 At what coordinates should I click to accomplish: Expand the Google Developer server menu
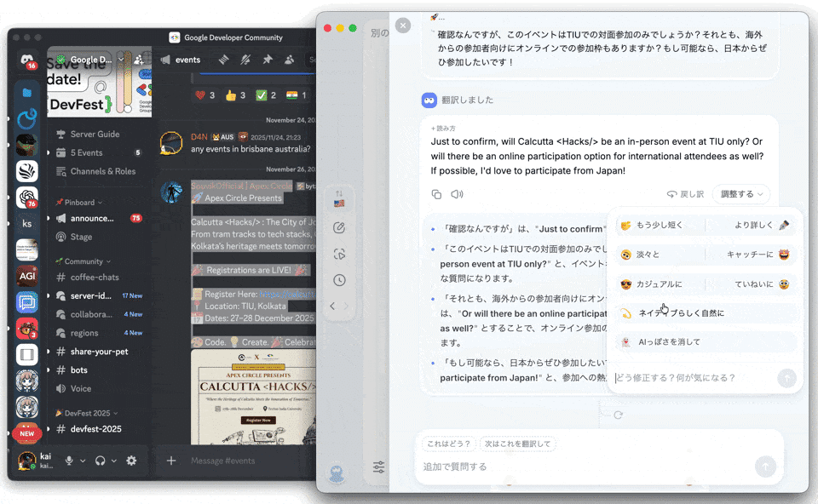[98, 60]
